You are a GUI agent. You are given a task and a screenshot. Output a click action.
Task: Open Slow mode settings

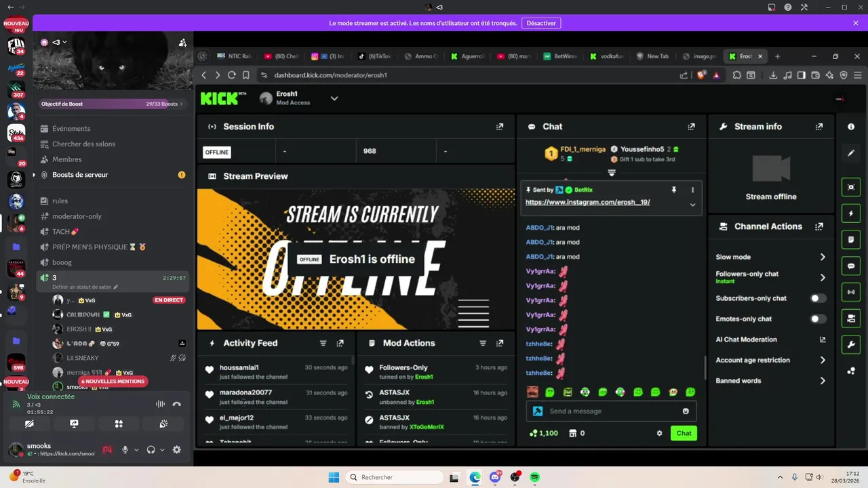(x=771, y=257)
